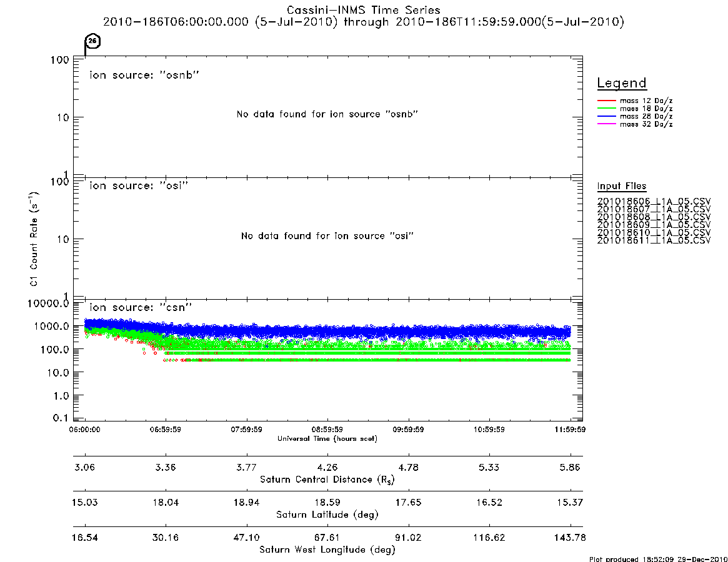Click the 'Saturn West Longitude (deg)' axis label
Screen dimensions: 728x562
click(327, 550)
